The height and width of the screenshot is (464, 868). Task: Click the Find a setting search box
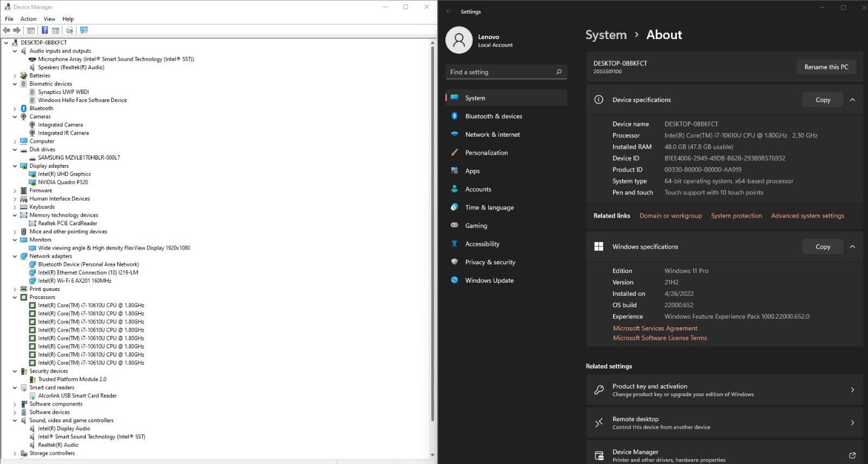pyautogui.click(x=506, y=72)
